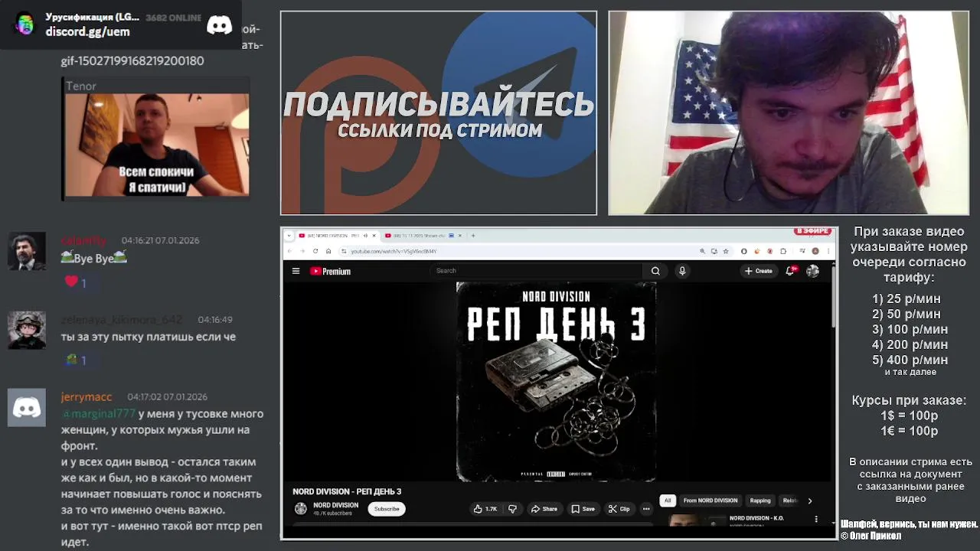Open the YouTube account avatar menu

click(x=813, y=271)
